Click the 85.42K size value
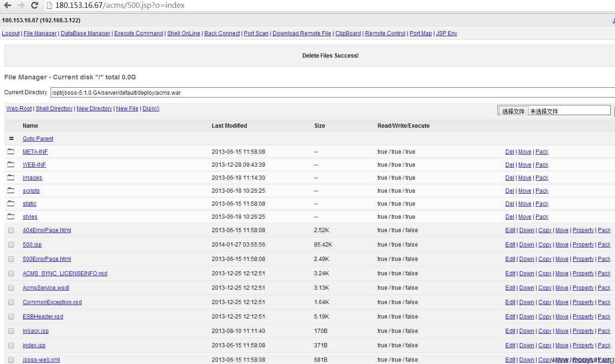 [323, 245]
